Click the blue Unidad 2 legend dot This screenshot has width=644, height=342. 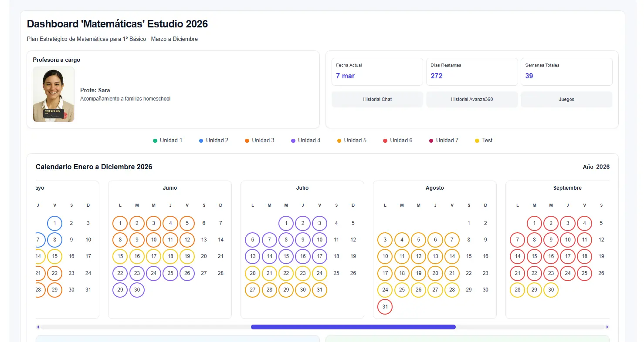[201, 141]
